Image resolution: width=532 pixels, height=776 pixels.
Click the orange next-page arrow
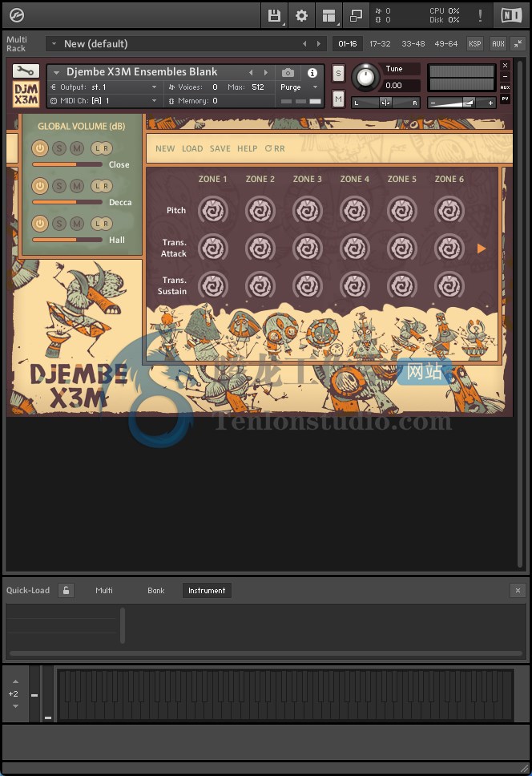click(482, 249)
